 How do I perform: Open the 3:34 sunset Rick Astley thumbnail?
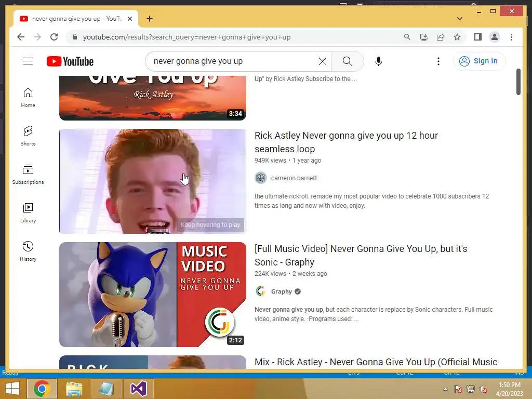point(153,98)
